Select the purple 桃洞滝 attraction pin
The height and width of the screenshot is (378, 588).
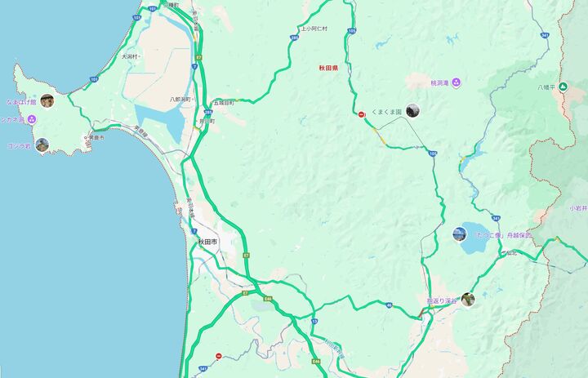456,82
